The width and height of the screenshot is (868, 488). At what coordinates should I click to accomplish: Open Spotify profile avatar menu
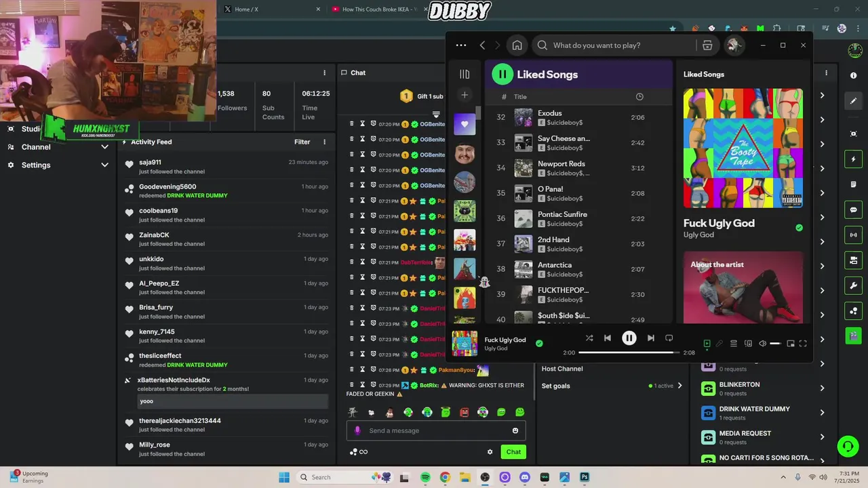click(x=734, y=45)
